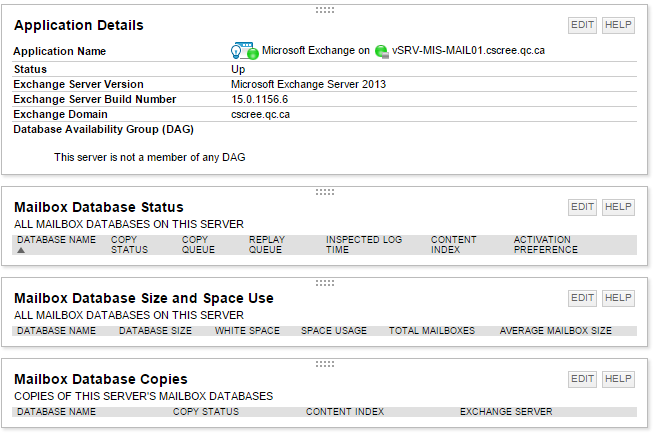The height and width of the screenshot is (434, 653).
Task: Open the Microsoft Exchange application link
Action: coord(316,50)
